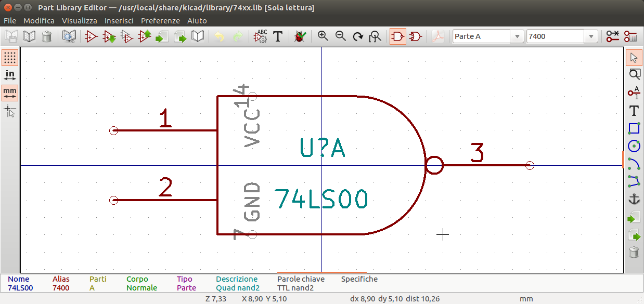Viewport: 644px width, 304px height.
Task: Import existing drawings icon in right toolbar
Action: pyautogui.click(x=634, y=217)
